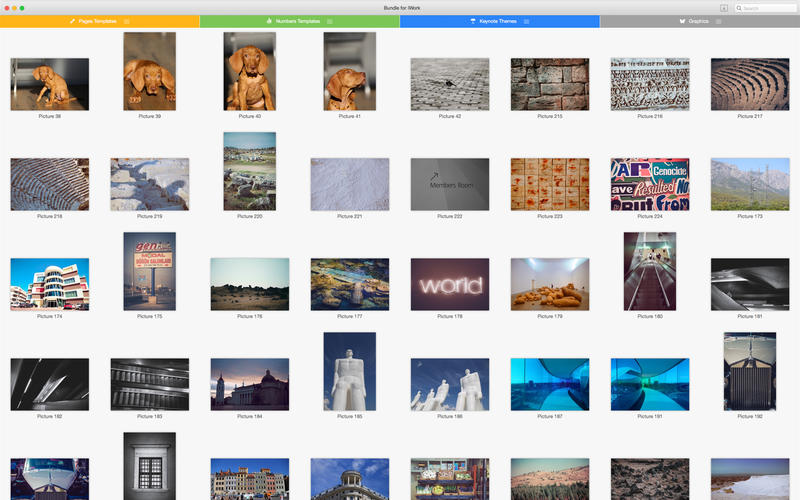800x500 pixels.
Task: Select the Picture 216 carved stone thumbnail
Action: (x=649, y=84)
